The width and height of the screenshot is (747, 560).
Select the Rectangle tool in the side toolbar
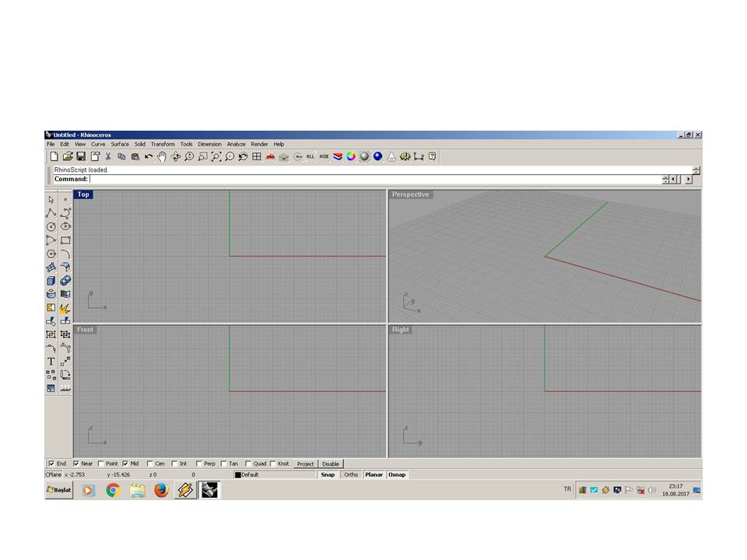(65, 240)
